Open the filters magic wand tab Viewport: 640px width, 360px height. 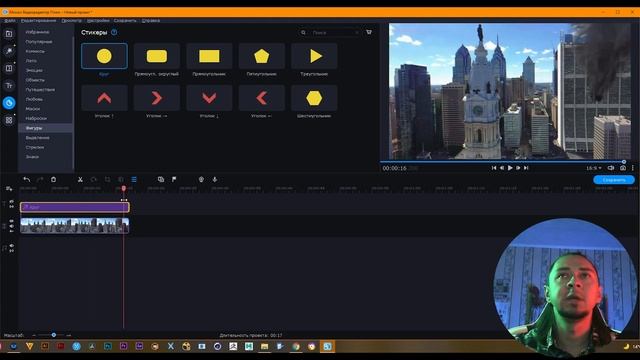tap(9, 51)
